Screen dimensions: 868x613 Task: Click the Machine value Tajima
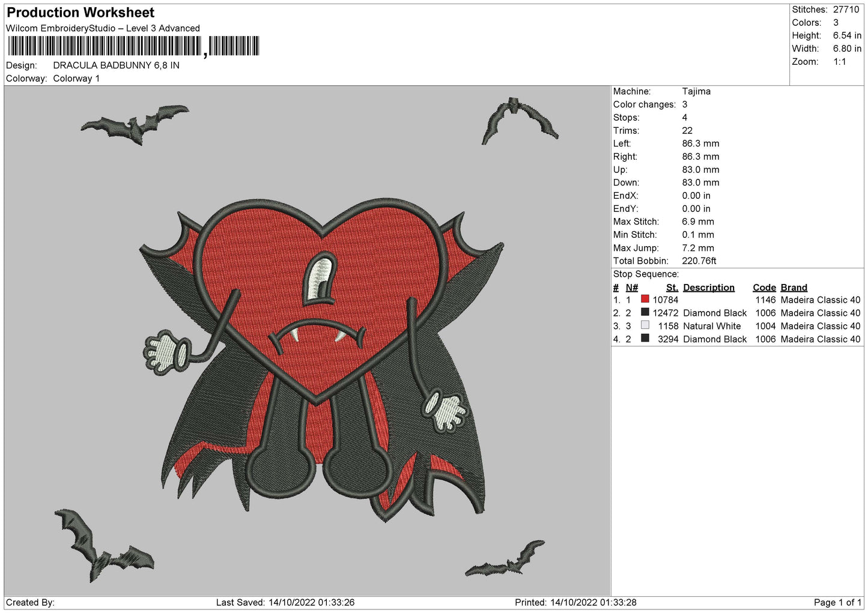point(696,91)
